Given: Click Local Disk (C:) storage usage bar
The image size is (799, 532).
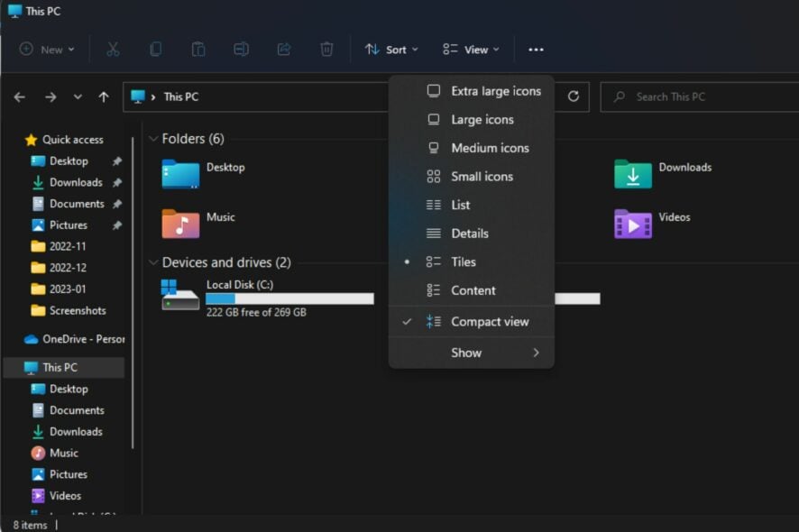Looking at the screenshot, I should click(x=289, y=298).
